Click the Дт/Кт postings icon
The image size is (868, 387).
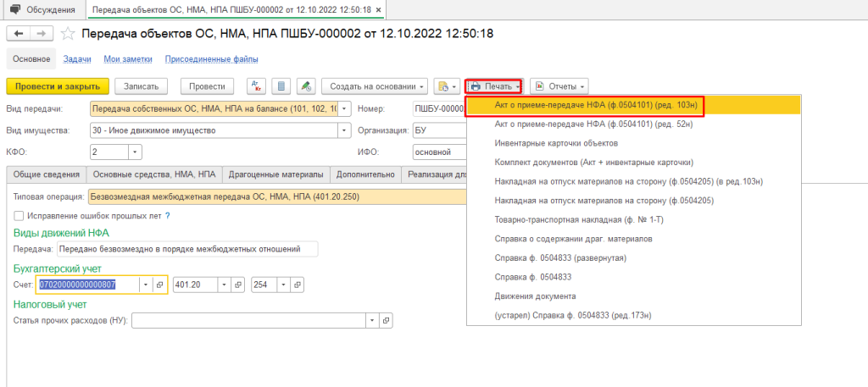[x=256, y=86]
